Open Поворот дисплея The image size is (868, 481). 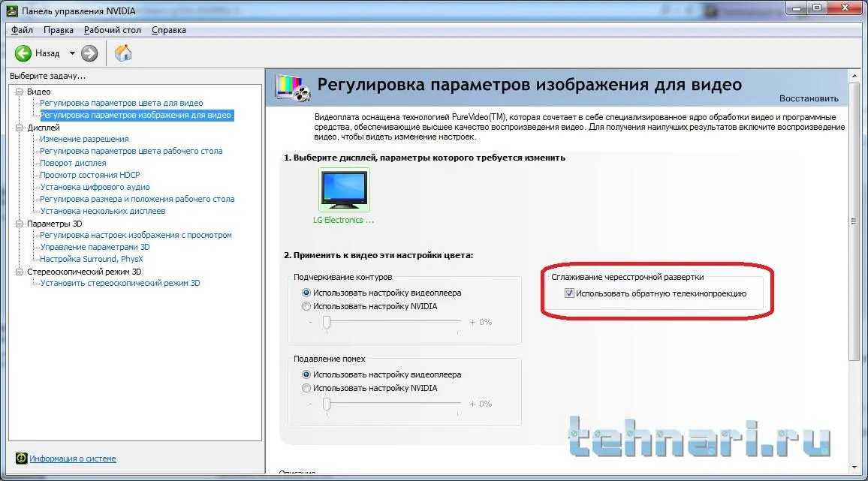(73, 164)
